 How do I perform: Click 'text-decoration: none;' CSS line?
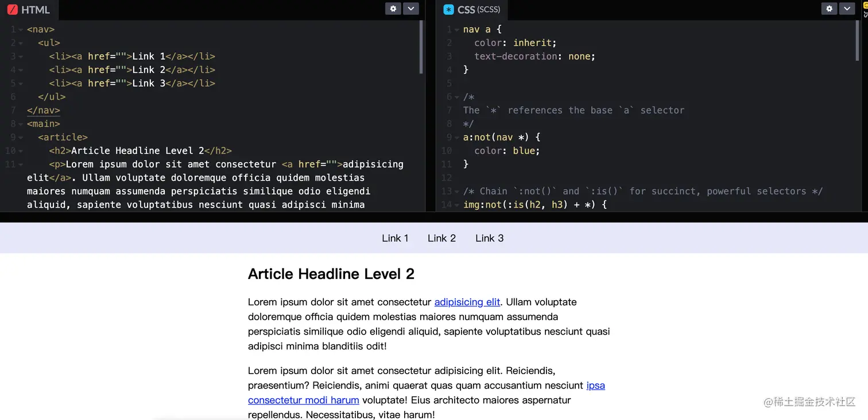[534, 56]
